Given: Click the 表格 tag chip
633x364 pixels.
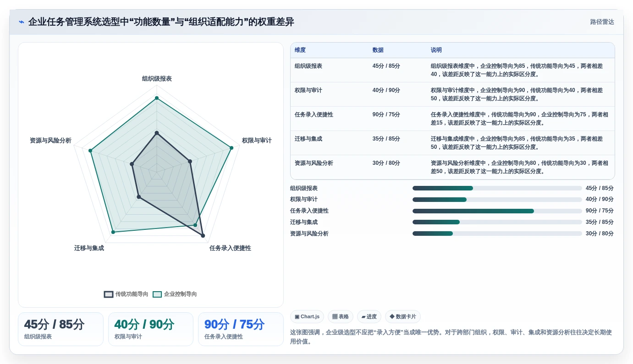Looking at the screenshot, I should [341, 317].
